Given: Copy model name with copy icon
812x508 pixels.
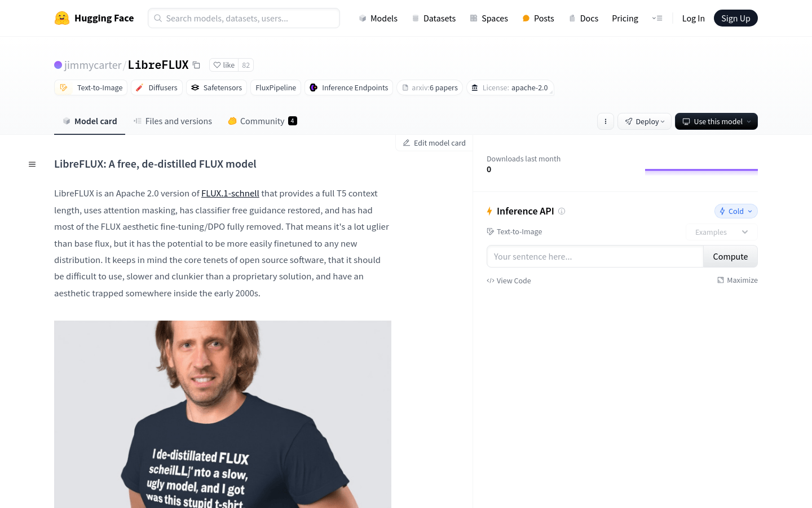Looking at the screenshot, I should [x=196, y=65].
